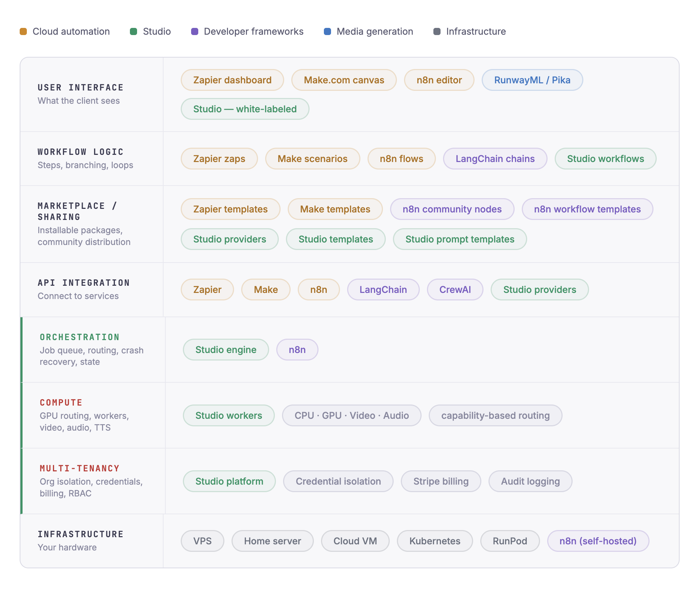Click the Infrastructure legend dot

[x=437, y=31]
